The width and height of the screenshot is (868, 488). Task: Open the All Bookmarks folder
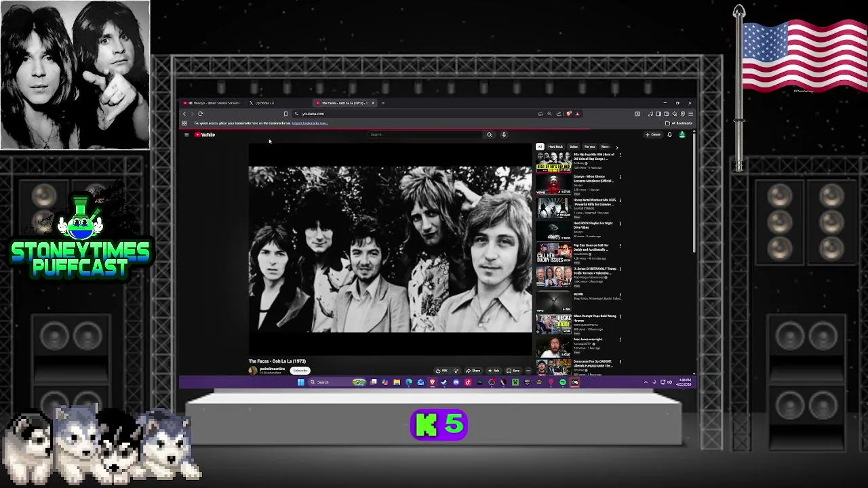tap(679, 123)
